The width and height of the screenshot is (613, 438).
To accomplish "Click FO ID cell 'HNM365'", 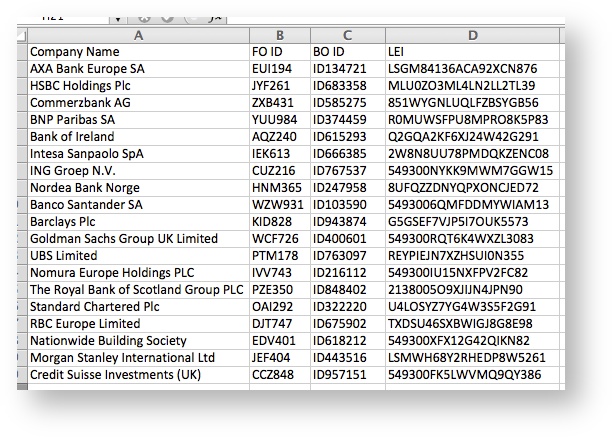I will click(280, 188).
